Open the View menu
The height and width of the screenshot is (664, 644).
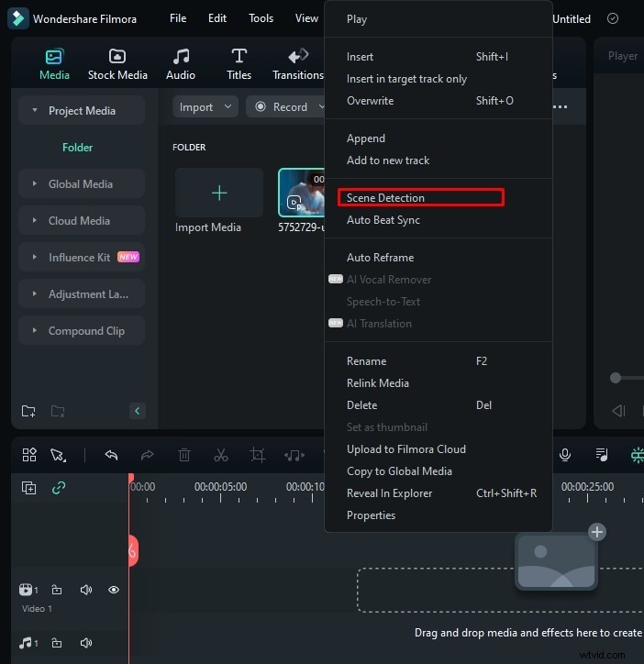click(306, 18)
